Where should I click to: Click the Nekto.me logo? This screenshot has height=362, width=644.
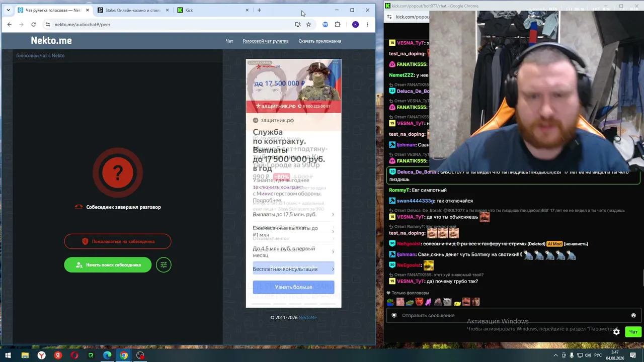click(51, 41)
